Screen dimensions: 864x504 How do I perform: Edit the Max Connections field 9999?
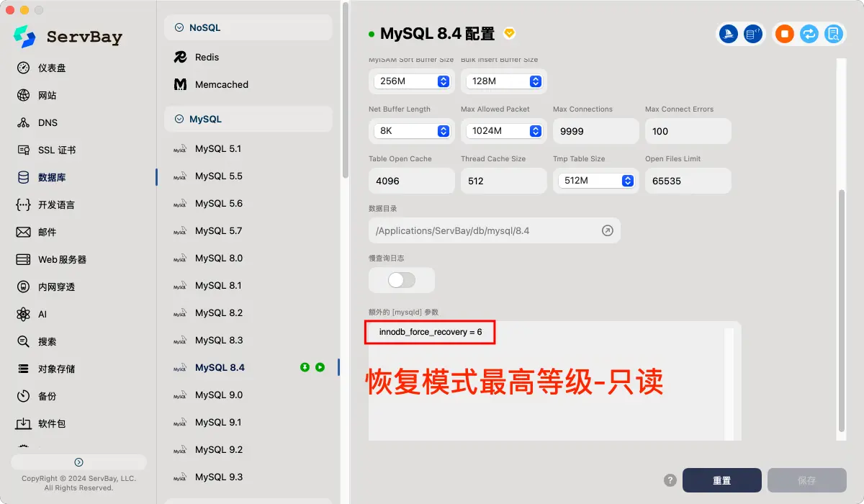[596, 131]
